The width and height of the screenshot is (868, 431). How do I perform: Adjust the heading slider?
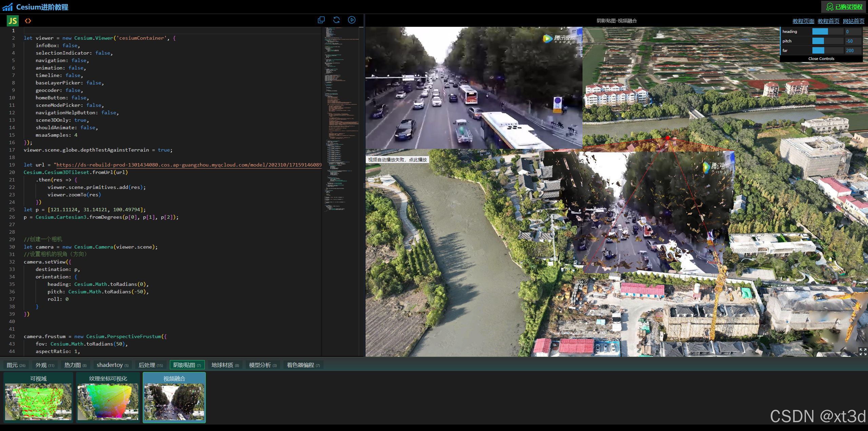827,32
